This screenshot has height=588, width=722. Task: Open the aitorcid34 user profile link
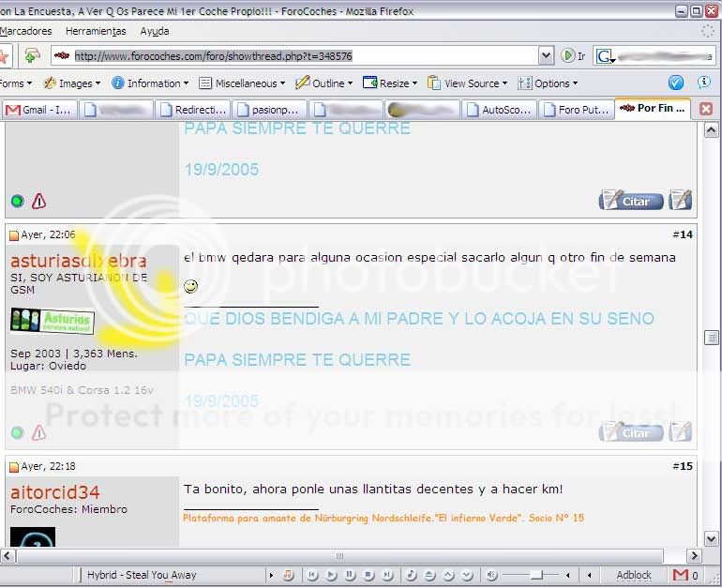coord(54,492)
